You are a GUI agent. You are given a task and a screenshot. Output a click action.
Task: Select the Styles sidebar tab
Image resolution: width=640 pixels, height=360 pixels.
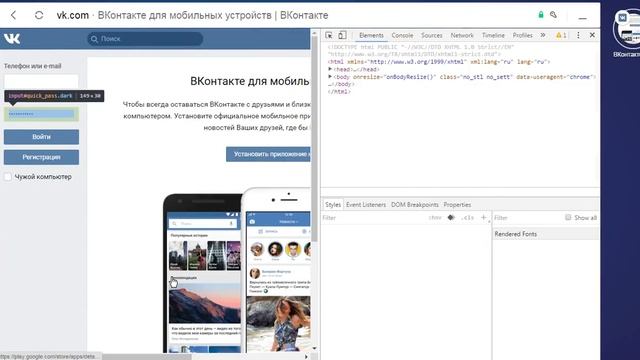coord(333,205)
